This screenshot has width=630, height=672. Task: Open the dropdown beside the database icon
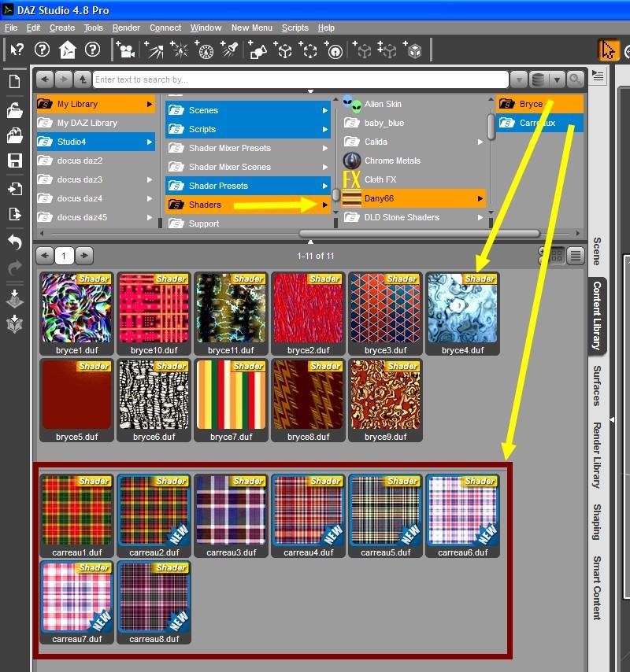pos(557,79)
